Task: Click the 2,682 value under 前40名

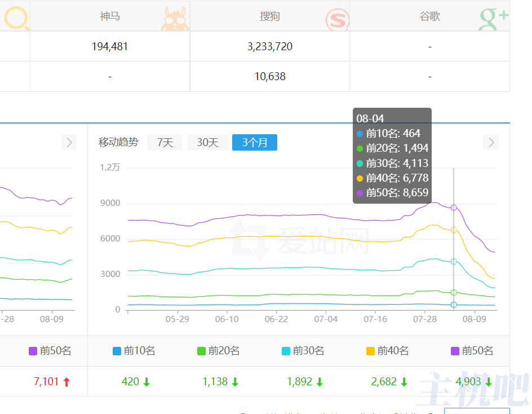Action: 384,381
